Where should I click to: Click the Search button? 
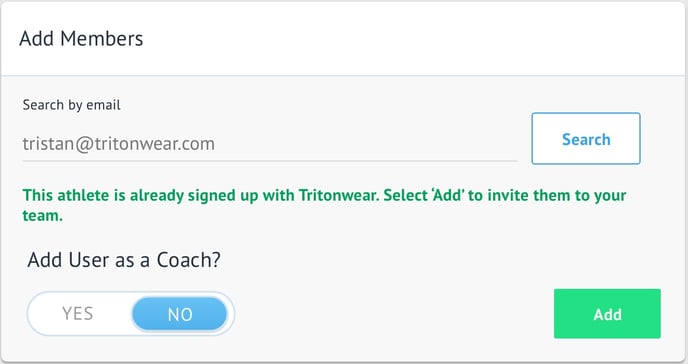586,139
